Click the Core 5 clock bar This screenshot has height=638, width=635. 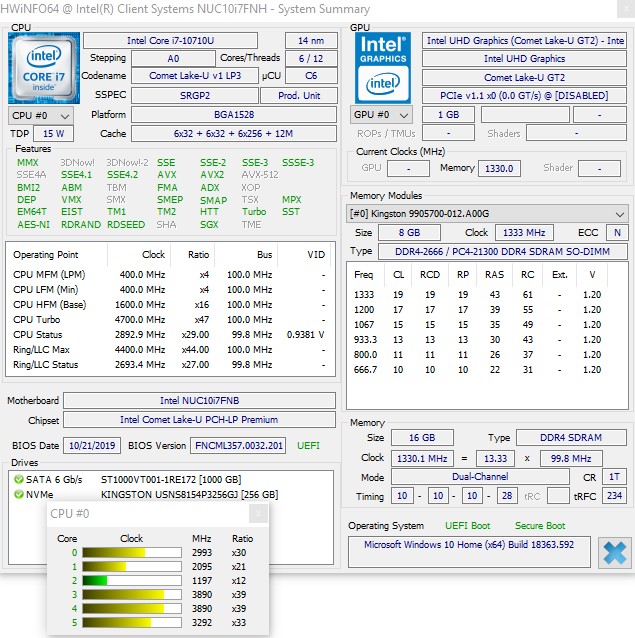(x=132, y=623)
